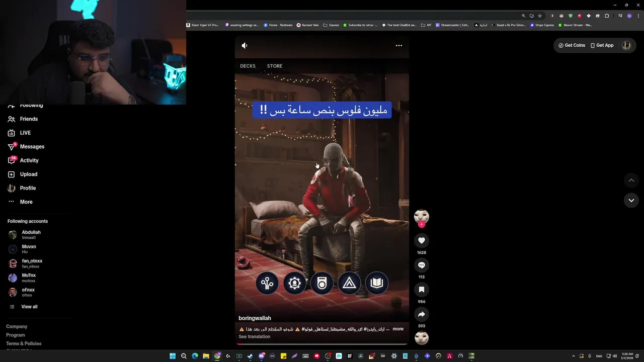Open Microsoft Edge from taskbar
The image size is (644, 362).
click(195, 356)
